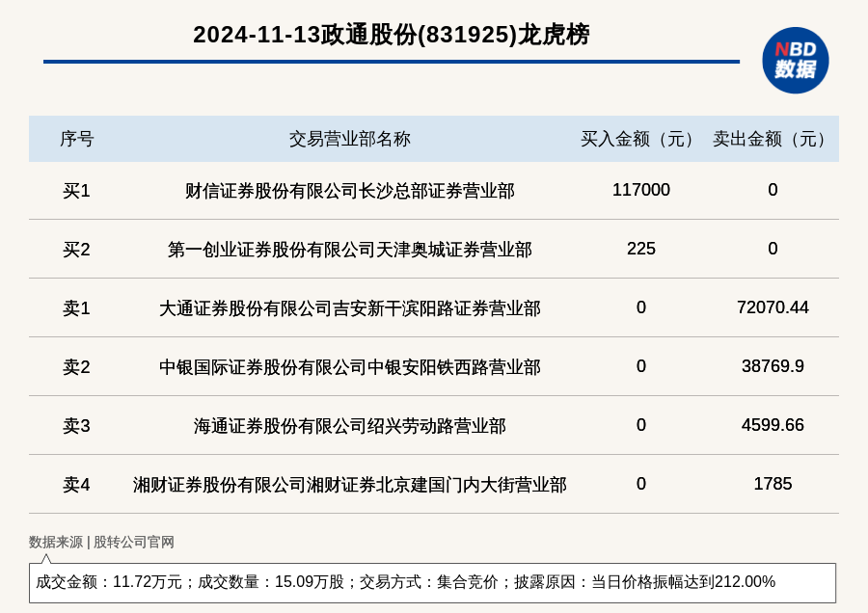
Task: Click 第一创业证券股份有限公司天津奥城证券营业部
Action: click(x=350, y=250)
